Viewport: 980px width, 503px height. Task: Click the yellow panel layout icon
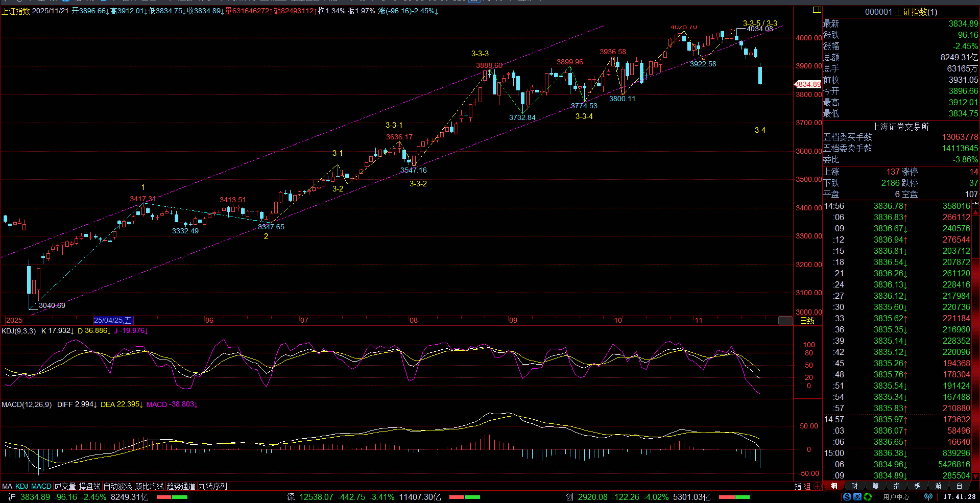[x=817, y=10]
